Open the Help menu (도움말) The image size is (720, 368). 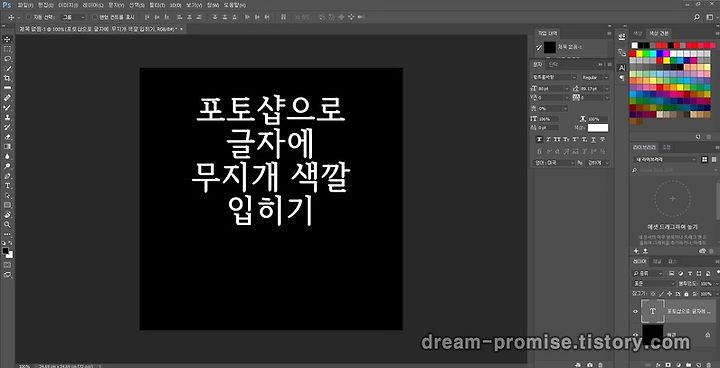point(235,6)
